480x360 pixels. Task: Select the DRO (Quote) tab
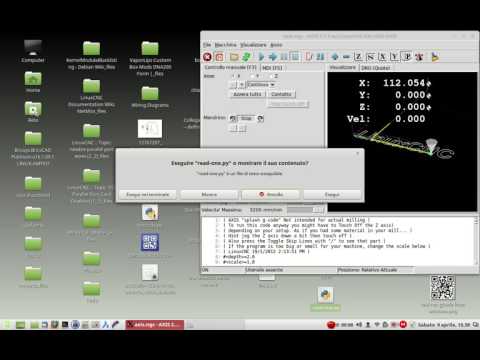pos(376,68)
